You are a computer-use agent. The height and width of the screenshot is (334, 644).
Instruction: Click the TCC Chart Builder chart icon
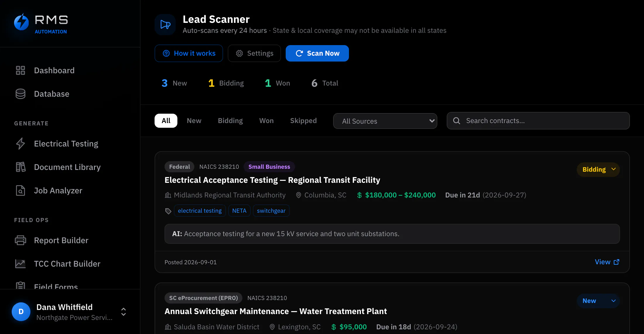(x=20, y=264)
